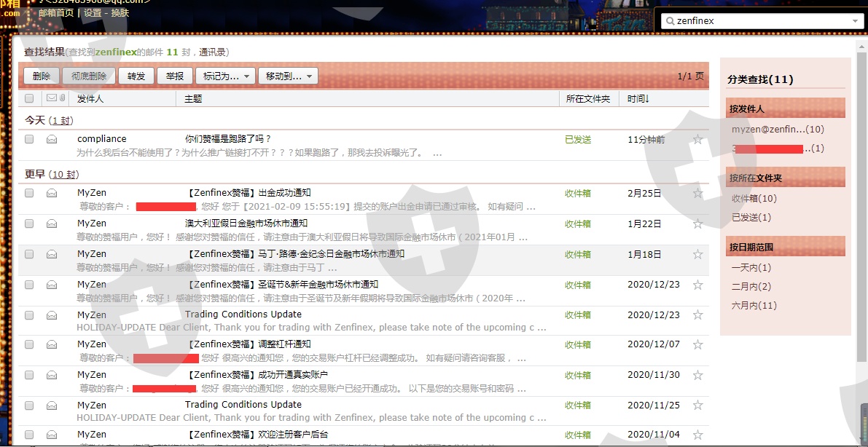Star the 圣诞节&新年金融市场休市通知 email
The height and width of the screenshot is (447, 868).
[697, 285]
